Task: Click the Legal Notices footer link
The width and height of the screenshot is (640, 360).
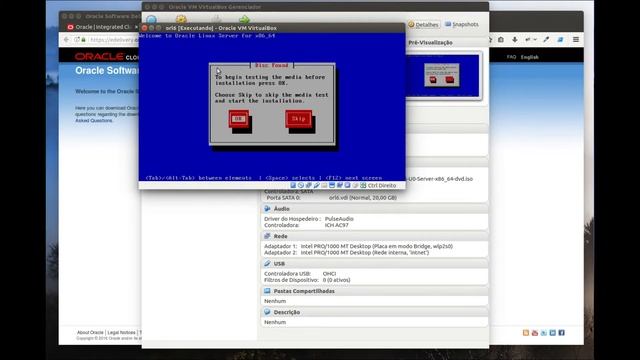Action: point(121,333)
